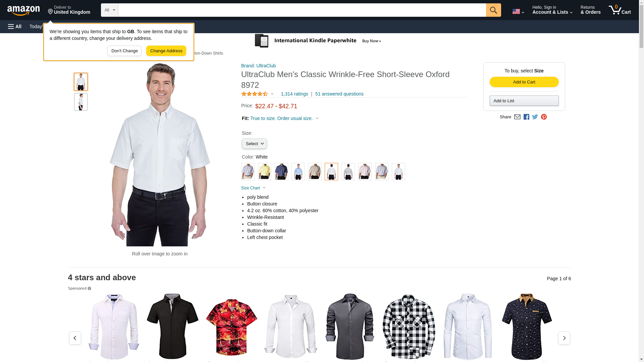Viewport: 644px width, 362px height.
Task: Share product via email icon
Action: 517,117
